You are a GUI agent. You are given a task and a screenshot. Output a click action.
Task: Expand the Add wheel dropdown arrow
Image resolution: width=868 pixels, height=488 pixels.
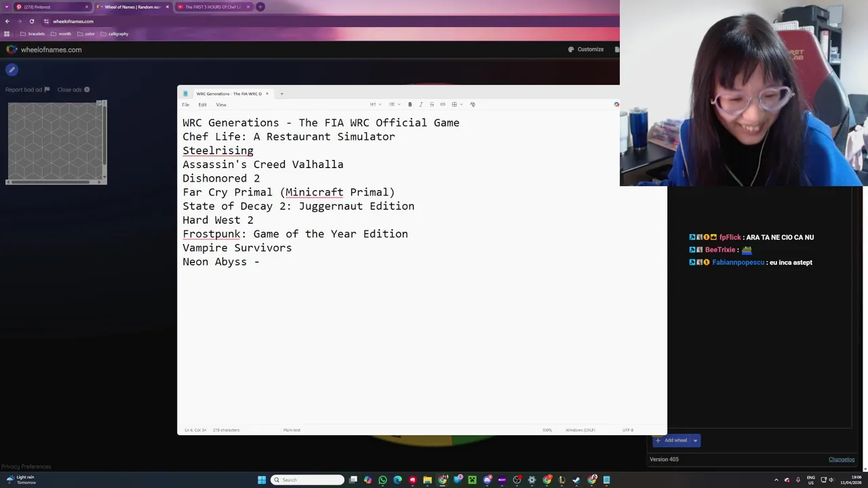pyautogui.click(x=695, y=441)
